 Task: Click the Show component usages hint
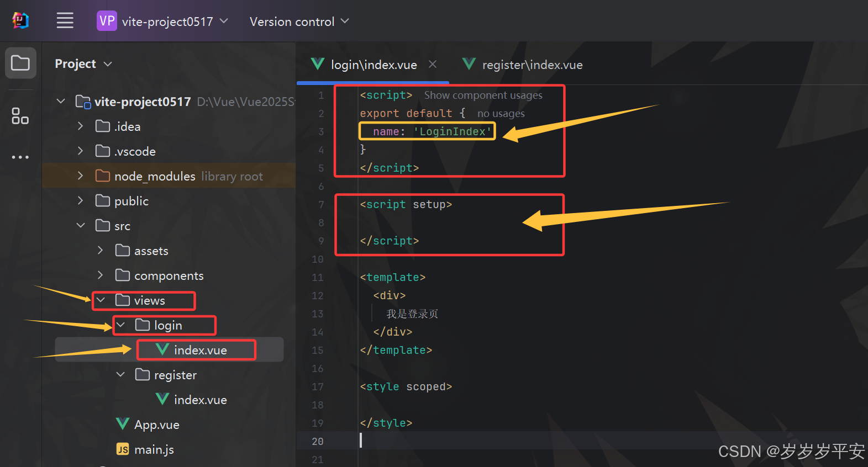pyautogui.click(x=483, y=95)
